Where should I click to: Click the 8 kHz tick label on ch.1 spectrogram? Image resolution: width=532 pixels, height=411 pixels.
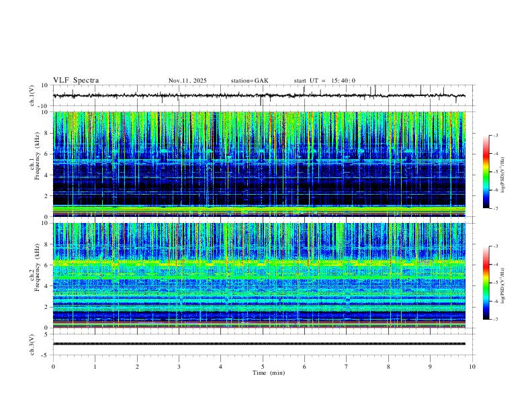[x=46, y=133]
